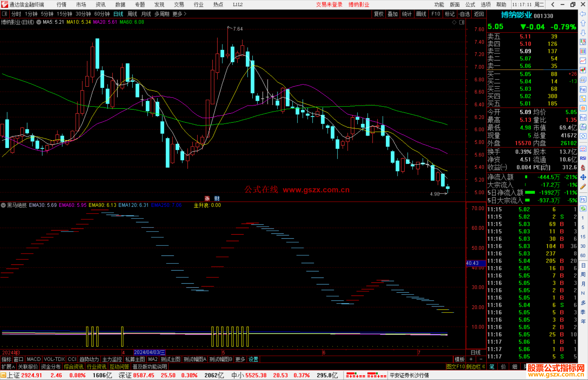Click the line trend chart icon in sidebar
588x380 pixels.
pos(583,61)
